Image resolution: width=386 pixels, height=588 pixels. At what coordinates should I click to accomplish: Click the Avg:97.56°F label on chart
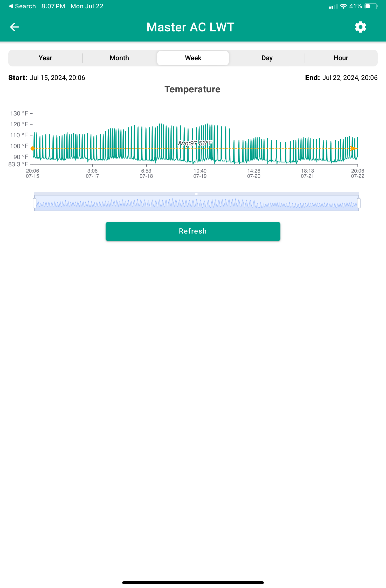point(195,143)
